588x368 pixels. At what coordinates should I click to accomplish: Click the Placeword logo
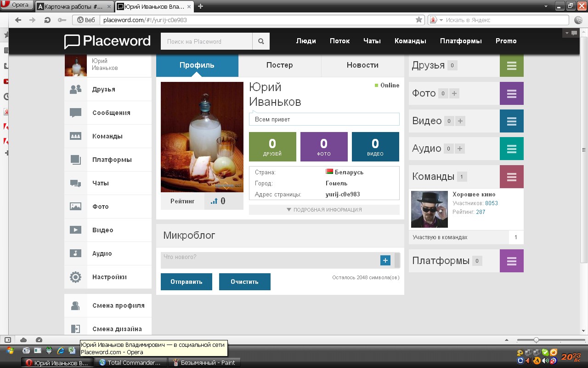point(107,41)
